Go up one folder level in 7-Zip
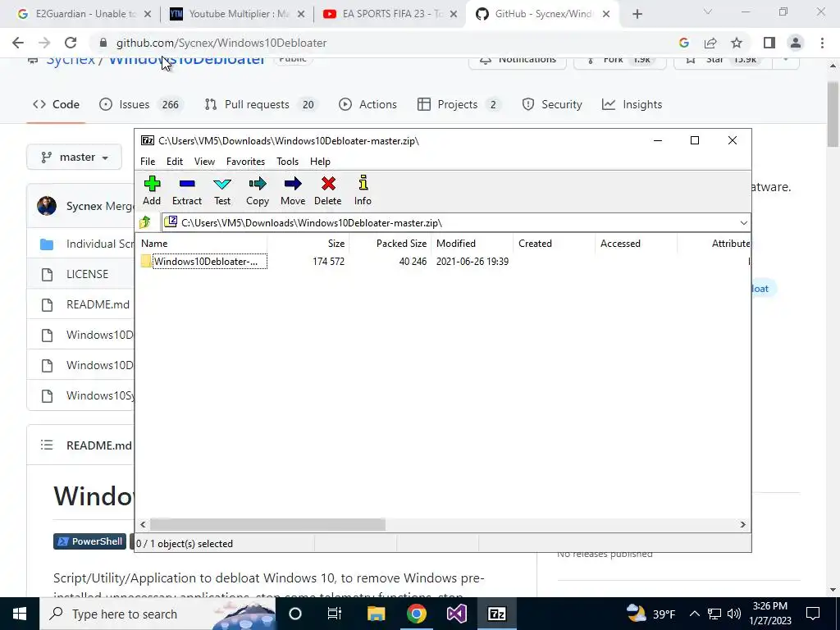 (x=145, y=222)
